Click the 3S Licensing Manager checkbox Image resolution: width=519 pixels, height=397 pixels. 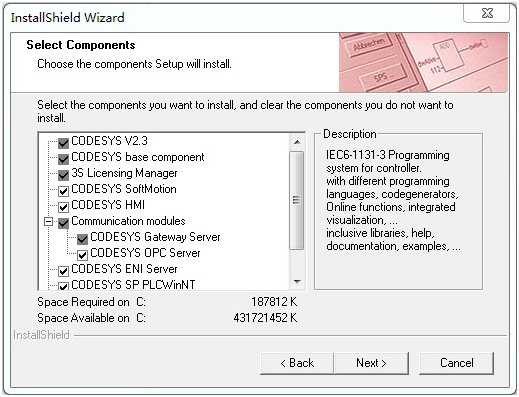coord(63,175)
